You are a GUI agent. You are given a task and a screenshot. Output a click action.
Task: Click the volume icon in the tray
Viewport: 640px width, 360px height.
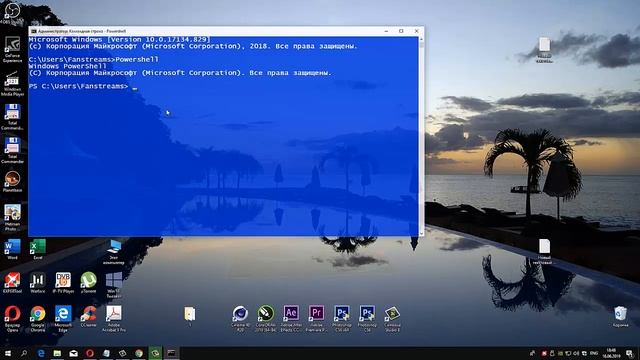[576, 353]
